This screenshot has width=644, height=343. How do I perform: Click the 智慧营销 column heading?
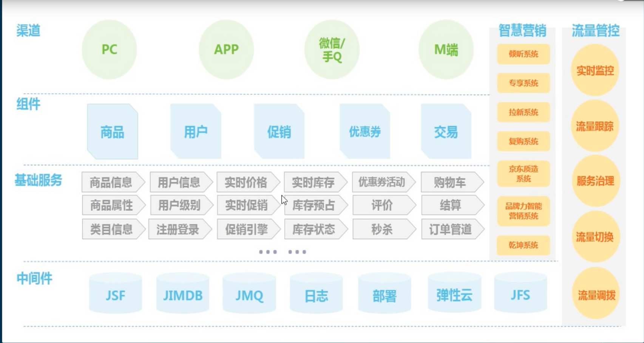[522, 30]
